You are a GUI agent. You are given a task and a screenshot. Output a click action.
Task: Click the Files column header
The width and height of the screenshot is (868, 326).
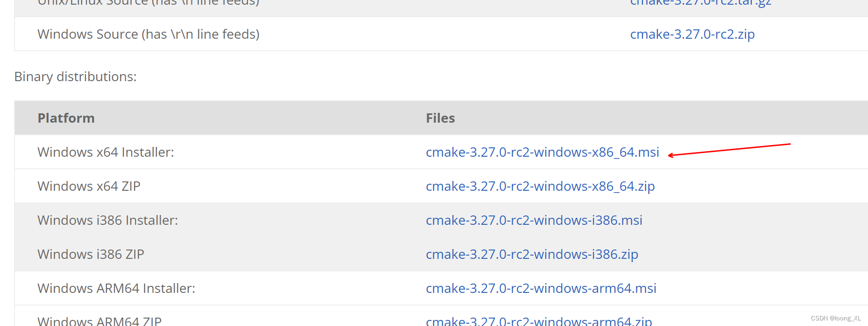point(440,118)
